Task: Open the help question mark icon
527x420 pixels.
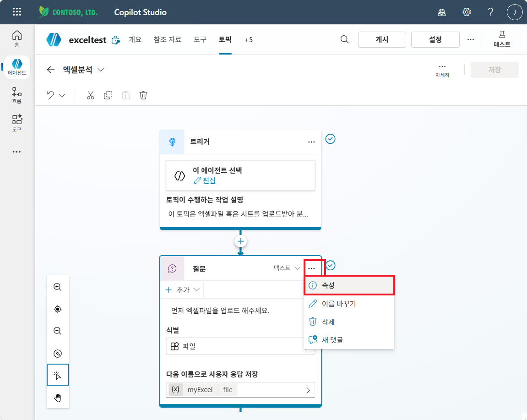Action: click(x=491, y=12)
